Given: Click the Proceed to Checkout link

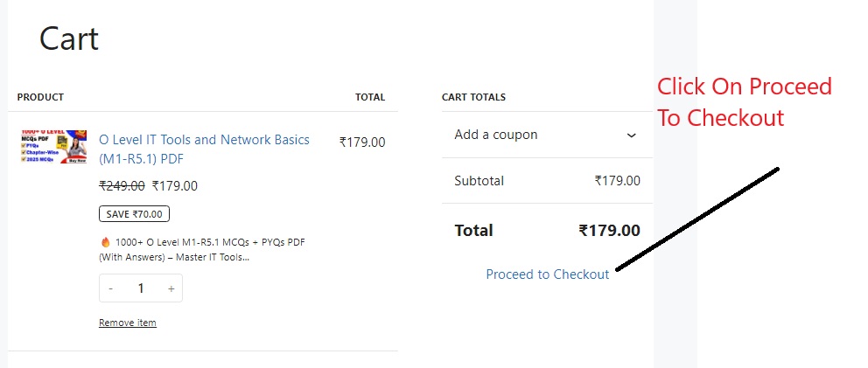Looking at the screenshot, I should [548, 274].
